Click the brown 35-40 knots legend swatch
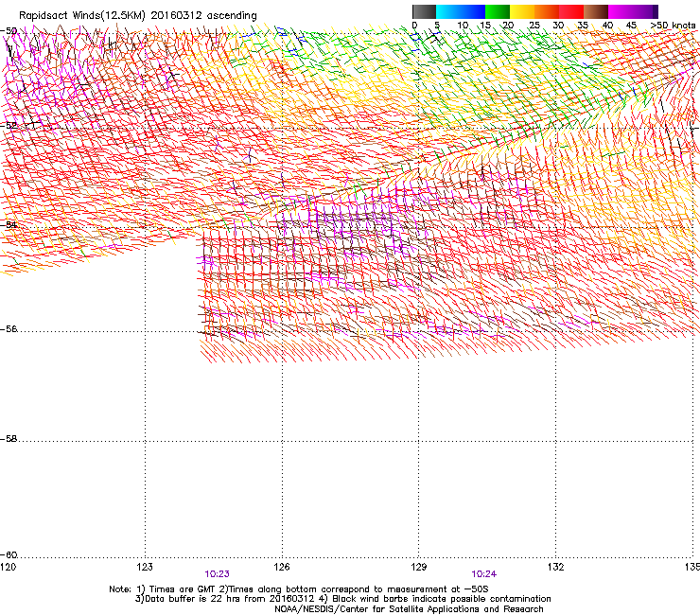The image size is (700, 615). [x=596, y=11]
